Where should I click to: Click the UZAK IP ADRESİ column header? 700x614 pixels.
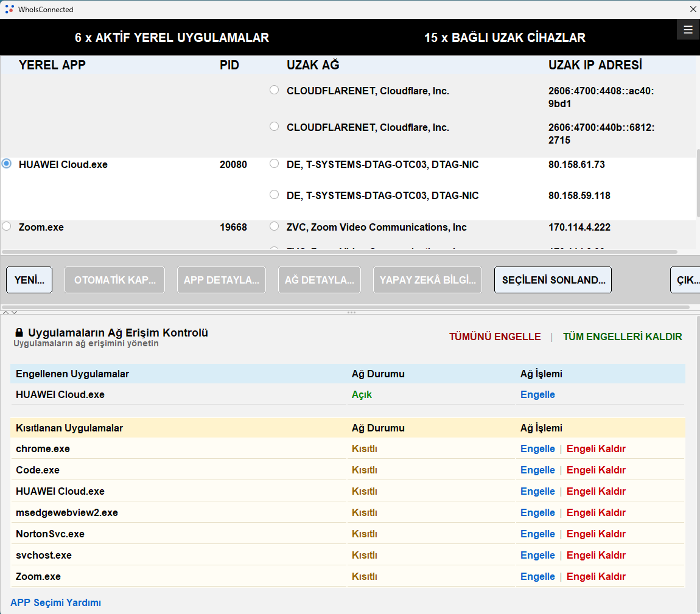[x=595, y=65]
